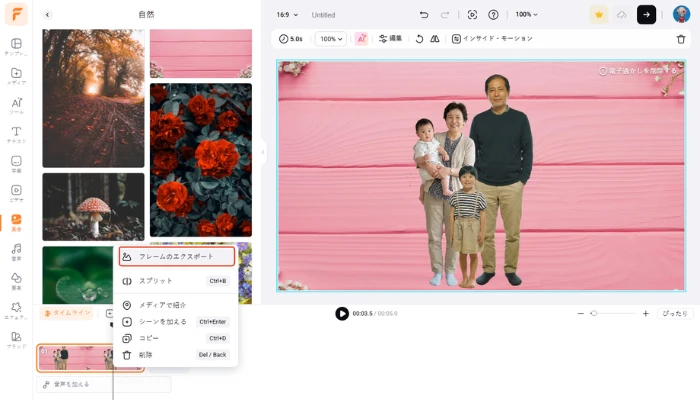Click the premium crown icon
The height and width of the screenshot is (400, 700).
click(599, 15)
